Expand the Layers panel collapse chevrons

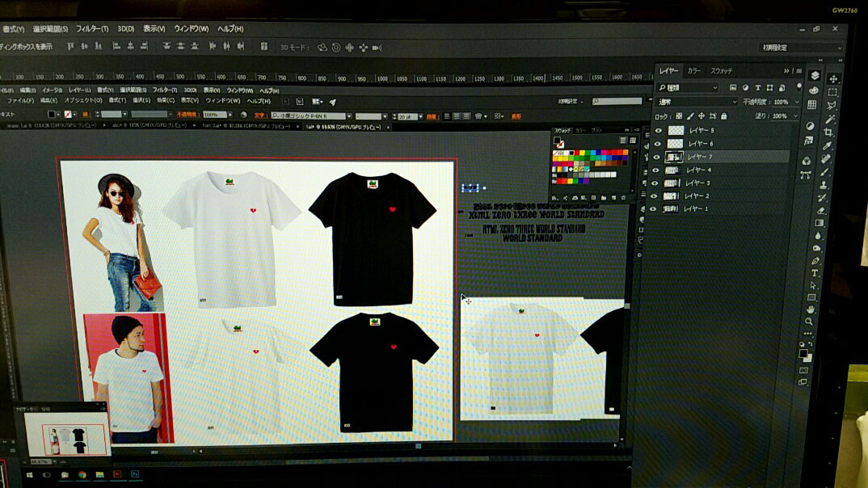point(786,71)
